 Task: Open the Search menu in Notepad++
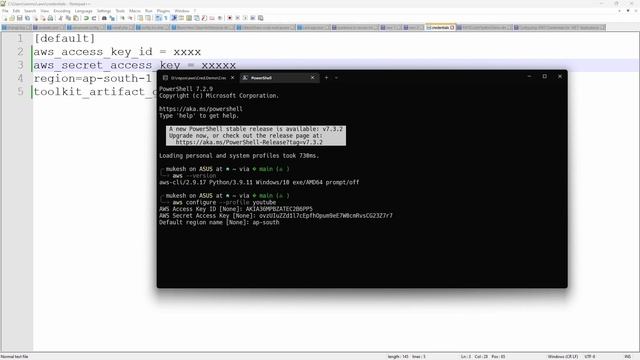point(30,11)
